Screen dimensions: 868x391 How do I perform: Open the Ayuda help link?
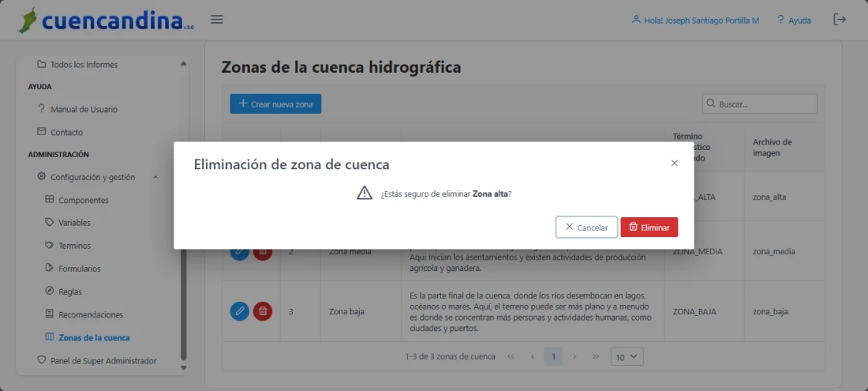coord(794,20)
